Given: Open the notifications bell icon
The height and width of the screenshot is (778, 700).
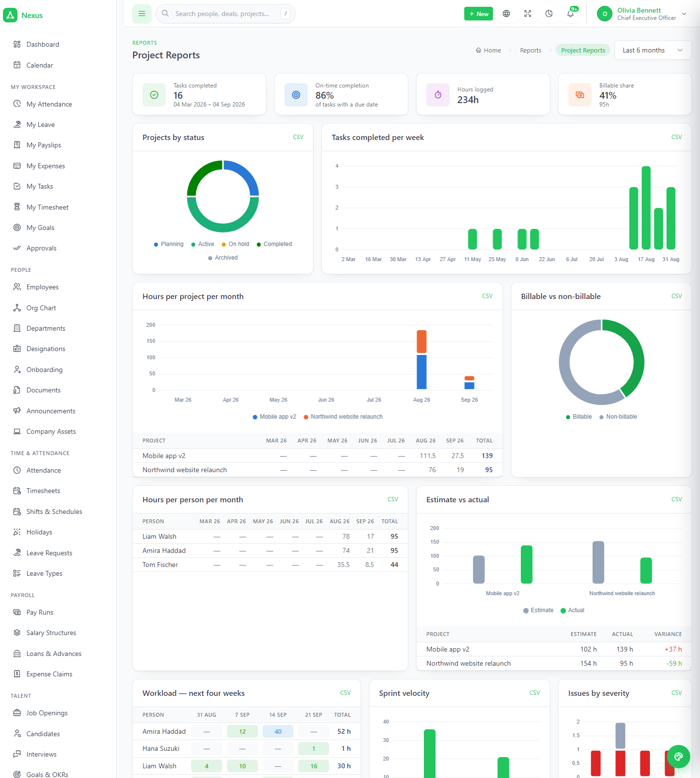Looking at the screenshot, I should point(571,14).
